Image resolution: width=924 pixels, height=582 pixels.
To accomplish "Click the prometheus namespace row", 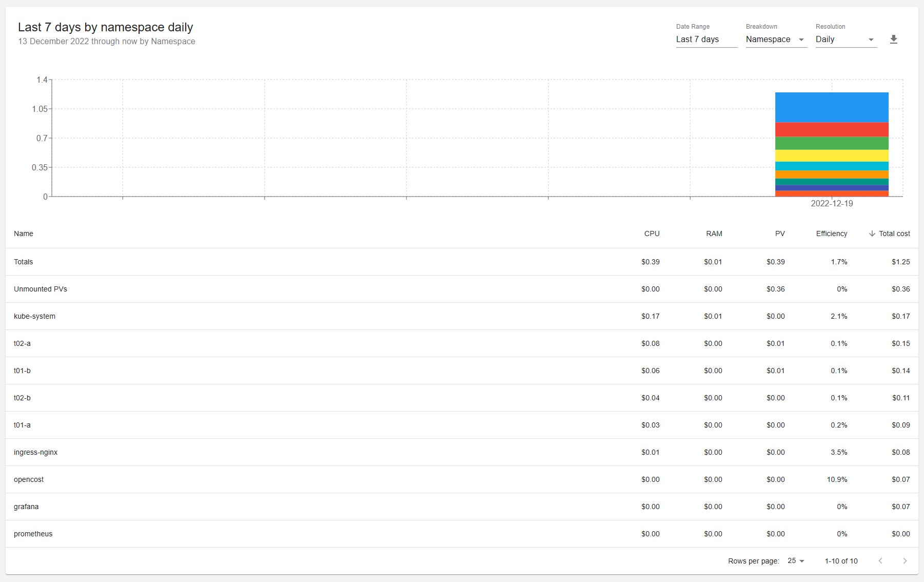I will point(33,534).
